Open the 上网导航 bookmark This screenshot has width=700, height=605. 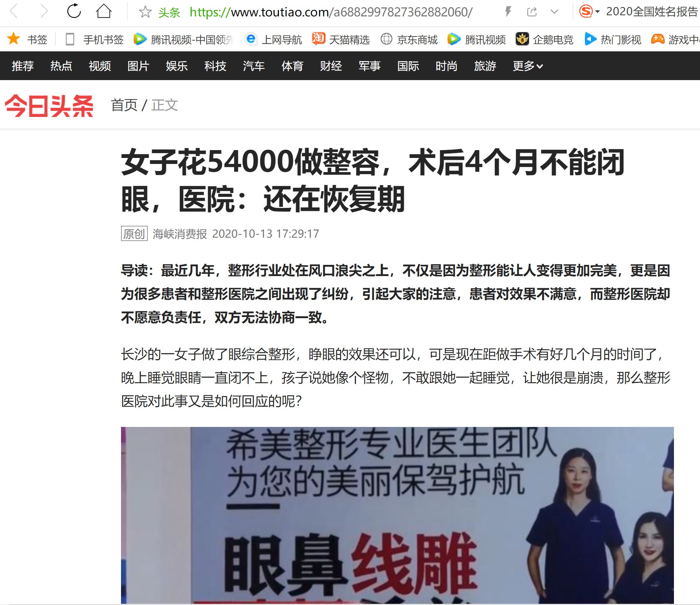(281, 39)
